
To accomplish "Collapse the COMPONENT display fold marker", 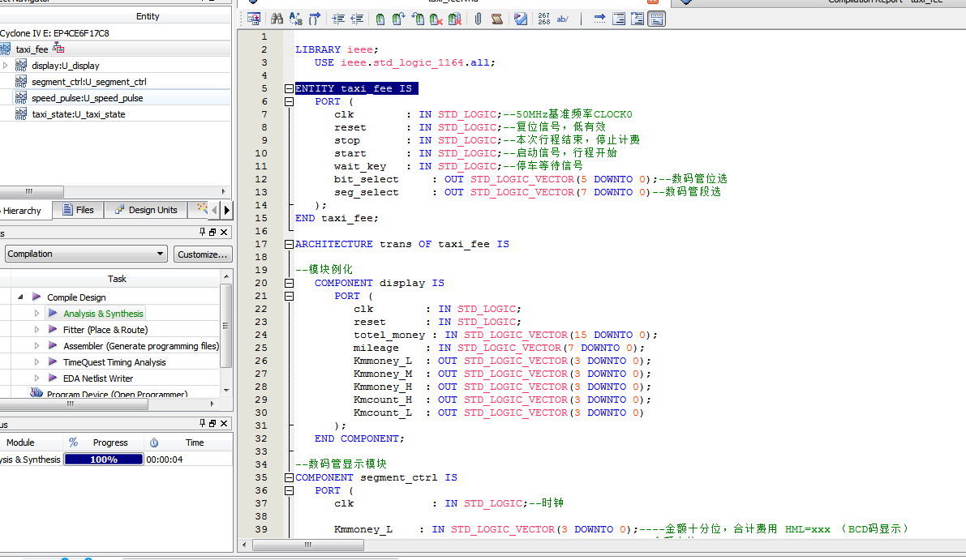I will pos(289,283).
